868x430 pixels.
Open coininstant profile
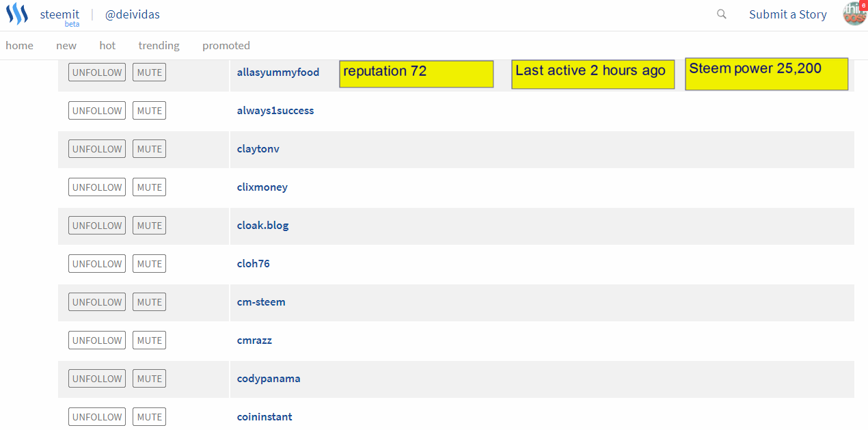pos(265,416)
